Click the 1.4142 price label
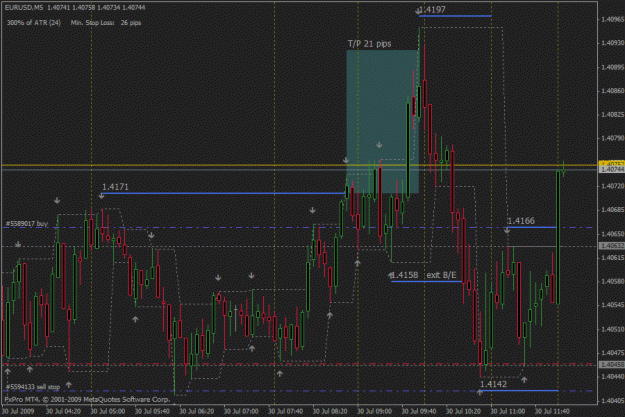The height and width of the screenshot is (417, 625). pyautogui.click(x=493, y=384)
